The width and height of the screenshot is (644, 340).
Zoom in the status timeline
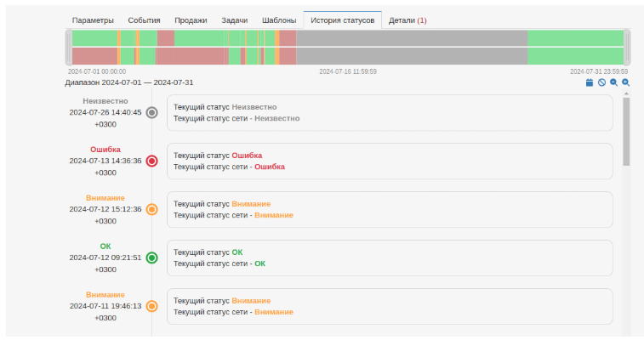coord(625,82)
